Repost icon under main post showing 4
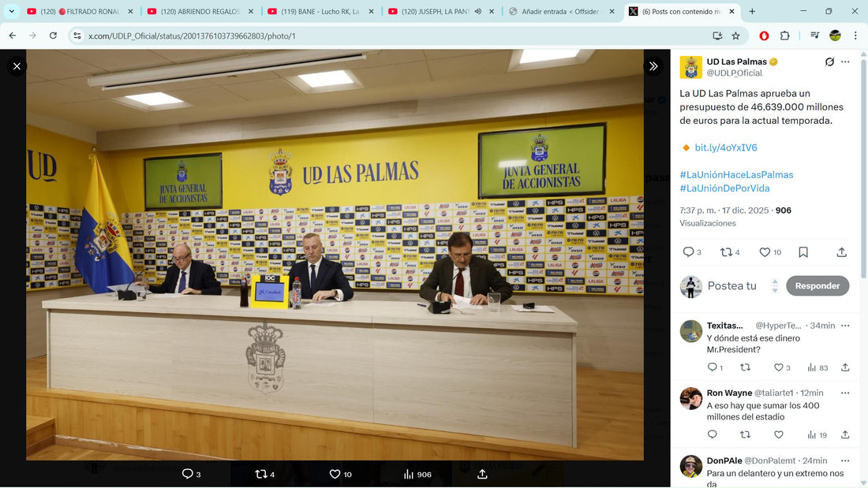868x488 pixels. 726,252
